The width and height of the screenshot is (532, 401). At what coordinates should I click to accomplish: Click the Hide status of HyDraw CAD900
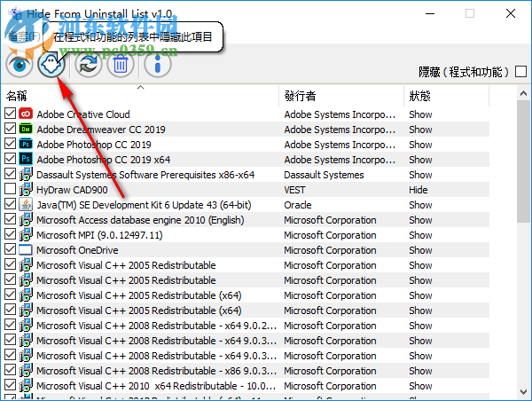[x=419, y=190]
